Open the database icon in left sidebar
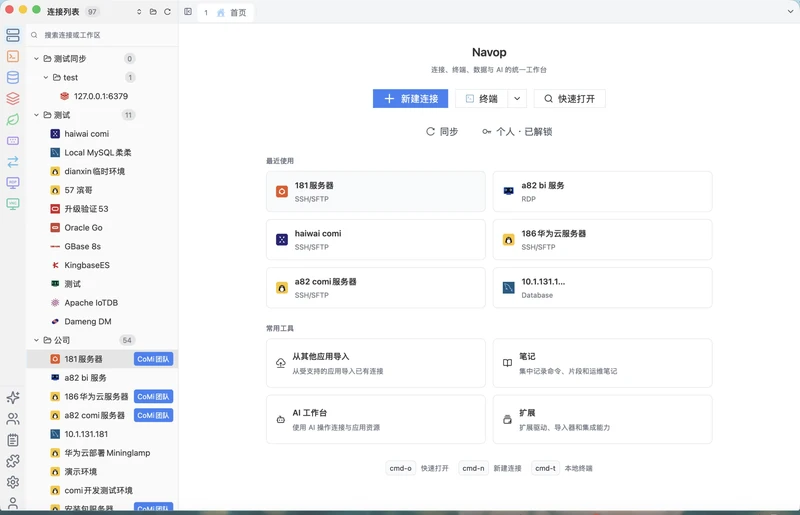This screenshot has height=515, width=800. [13, 77]
